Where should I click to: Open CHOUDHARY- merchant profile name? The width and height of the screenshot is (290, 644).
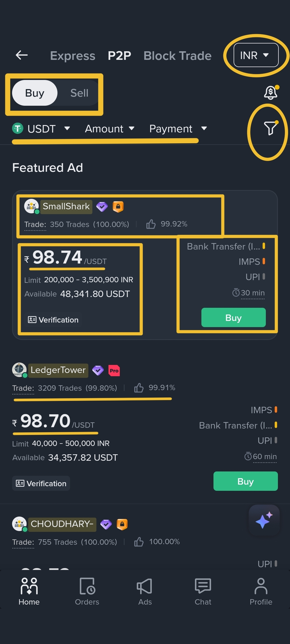click(x=62, y=524)
